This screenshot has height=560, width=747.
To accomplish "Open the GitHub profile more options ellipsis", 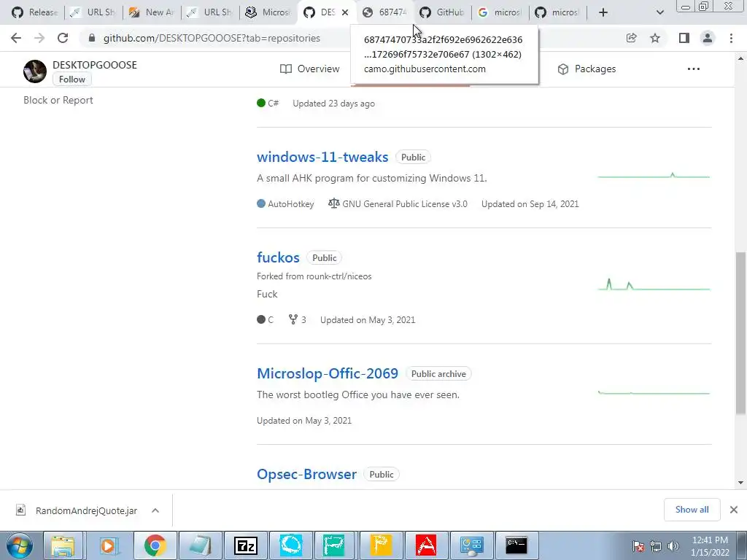I will click(x=694, y=69).
